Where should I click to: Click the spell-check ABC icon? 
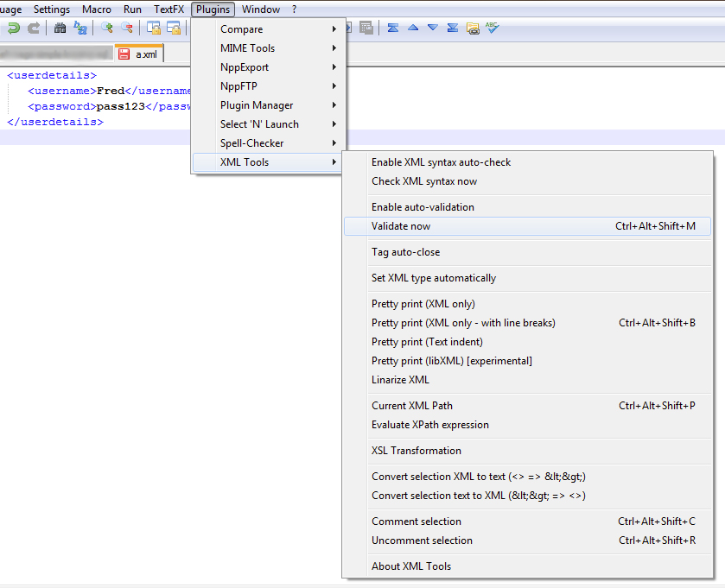(x=493, y=28)
